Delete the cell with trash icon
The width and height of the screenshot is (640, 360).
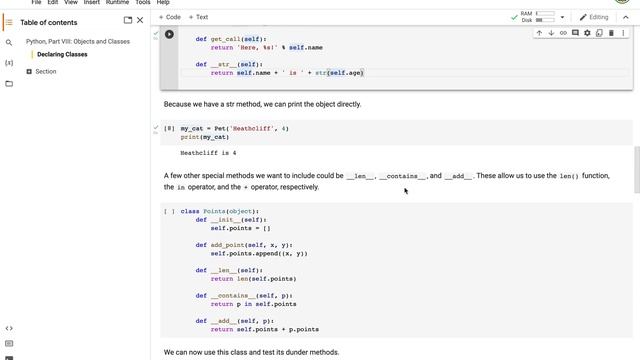611,33
